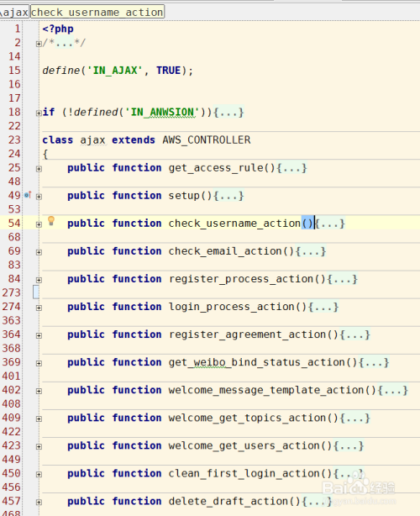Click the <?php opening tag
420x516 pixels.
58,29
